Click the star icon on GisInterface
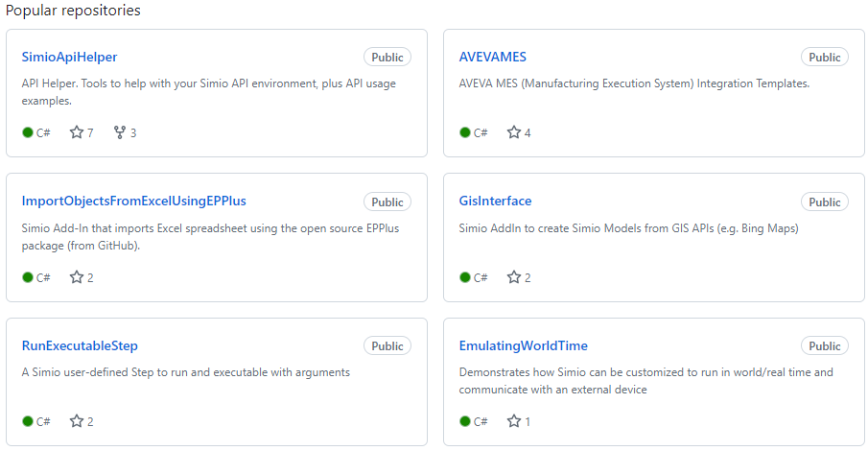The width and height of the screenshot is (868, 451). point(514,277)
